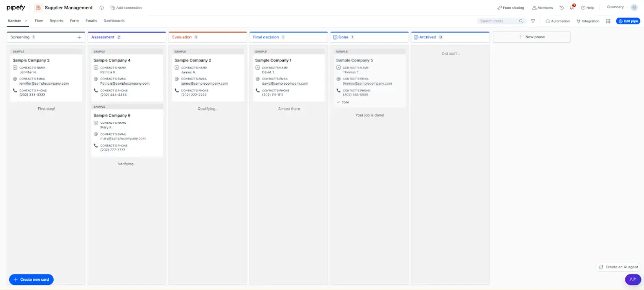This screenshot has height=290, width=644.
Task: Switch to the Dashboards tab
Action: pyautogui.click(x=114, y=21)
